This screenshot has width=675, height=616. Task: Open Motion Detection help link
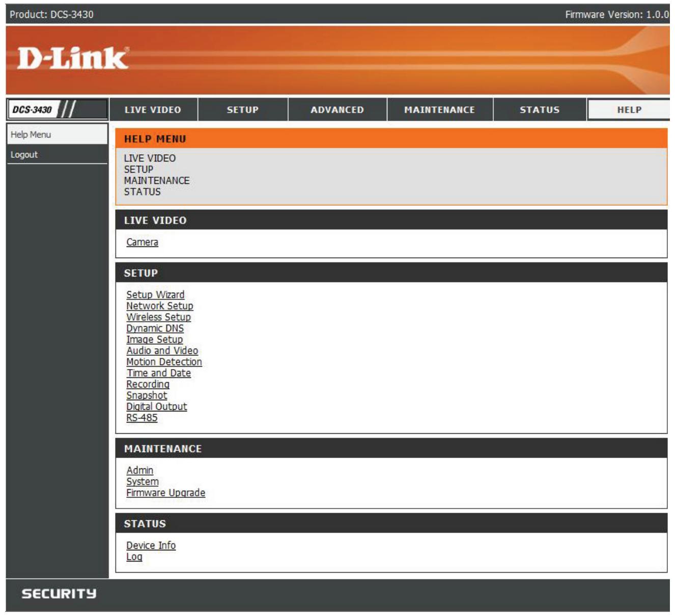(x=164, y=362)
